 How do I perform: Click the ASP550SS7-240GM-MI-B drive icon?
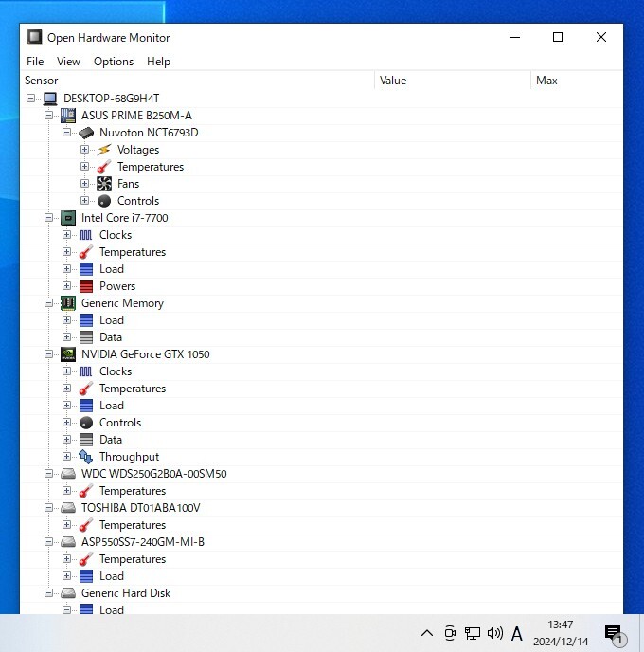(x=68, y=542)
